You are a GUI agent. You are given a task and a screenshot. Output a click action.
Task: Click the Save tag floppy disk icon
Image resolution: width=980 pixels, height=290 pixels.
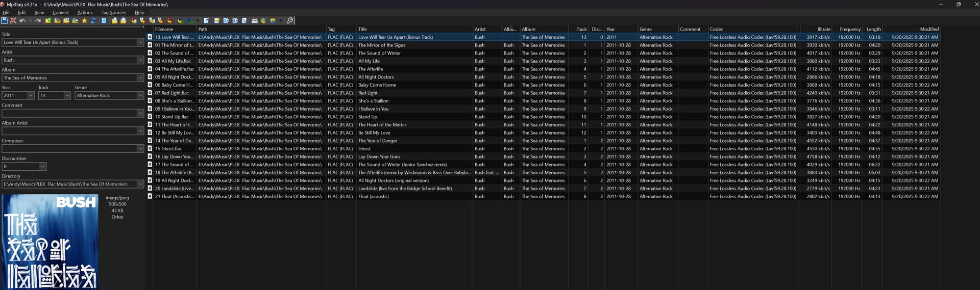coord(4,21)
